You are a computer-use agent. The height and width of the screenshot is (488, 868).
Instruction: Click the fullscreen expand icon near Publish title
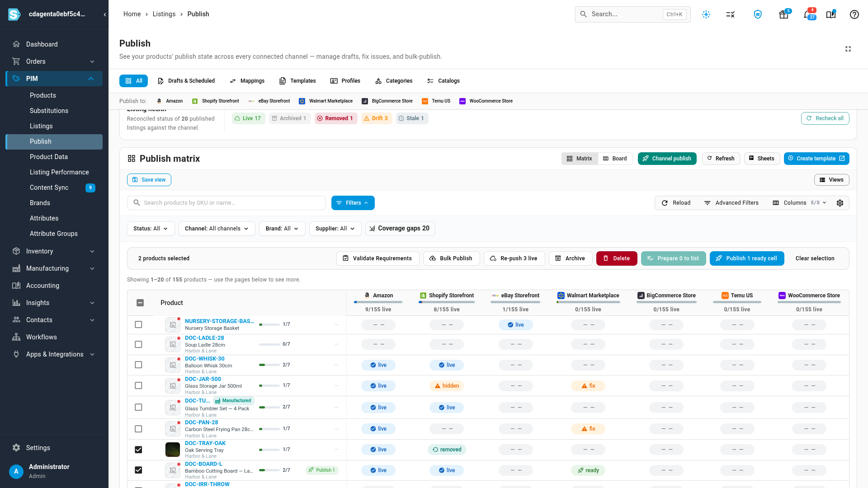click(848, 49)
